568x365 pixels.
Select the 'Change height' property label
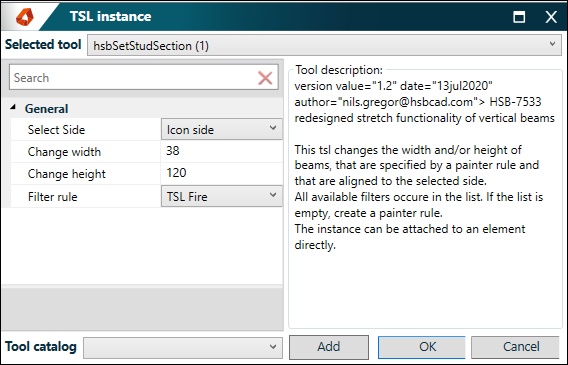[66, 174]
